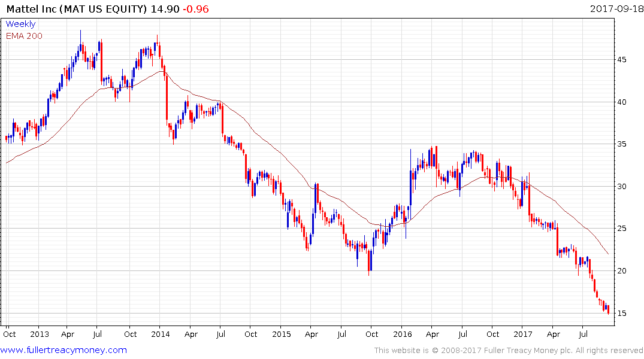
Task: Click the 2013 year label on time axis
Action: (x=40, y=334)
